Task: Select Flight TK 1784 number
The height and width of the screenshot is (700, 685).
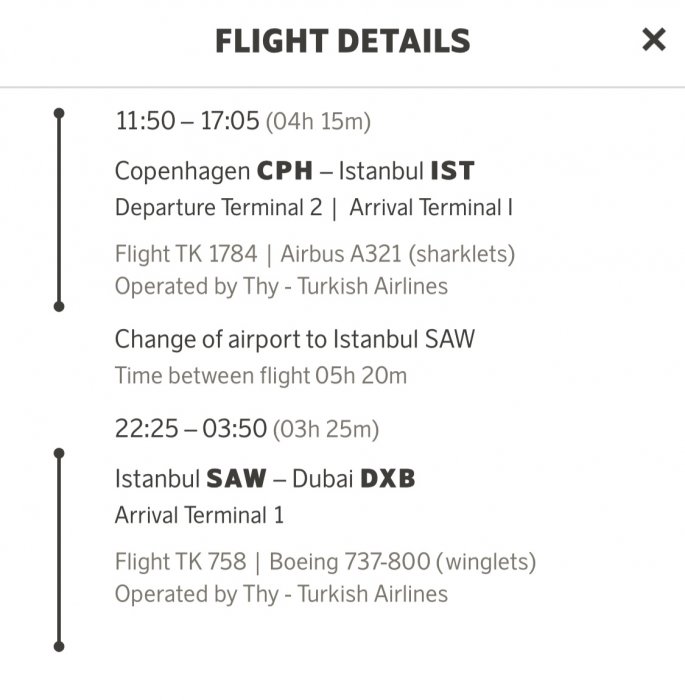Action: 192,254
